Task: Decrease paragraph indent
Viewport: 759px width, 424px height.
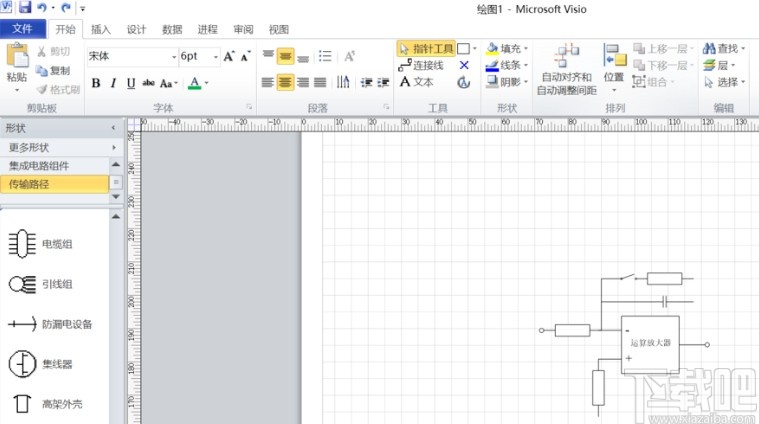Action: 366,83
